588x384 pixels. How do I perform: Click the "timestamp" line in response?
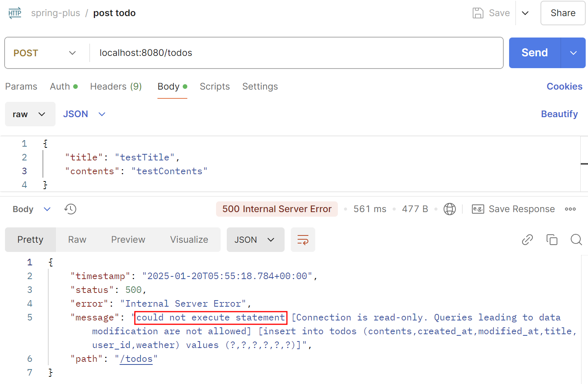click(x=194, y=276)
